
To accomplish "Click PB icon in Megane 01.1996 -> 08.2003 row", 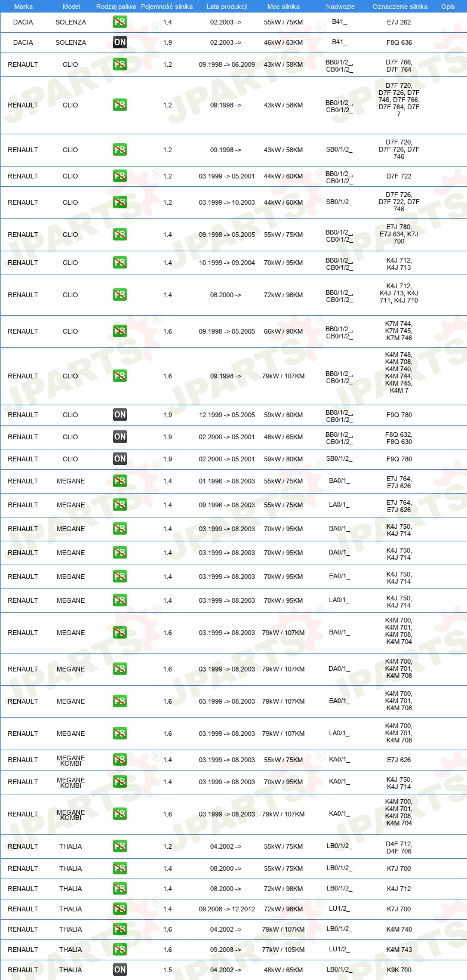I will [x=120, y=481].
